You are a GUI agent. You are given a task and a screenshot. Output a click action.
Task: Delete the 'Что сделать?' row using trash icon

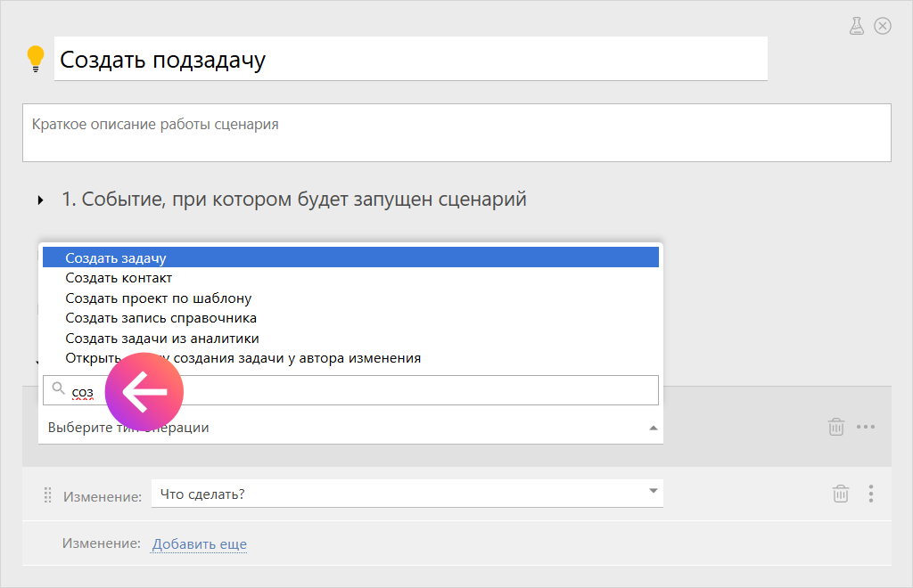tap(840, 494)
